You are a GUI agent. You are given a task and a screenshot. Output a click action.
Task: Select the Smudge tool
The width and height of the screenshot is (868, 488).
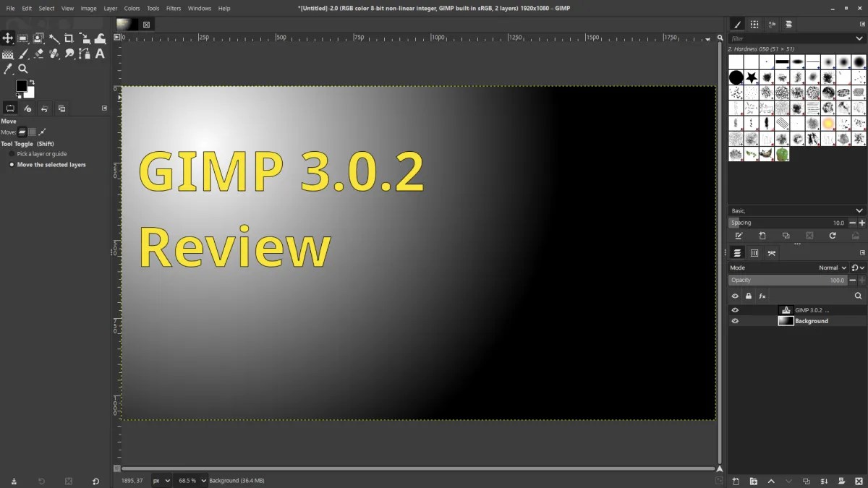[69, 53]
